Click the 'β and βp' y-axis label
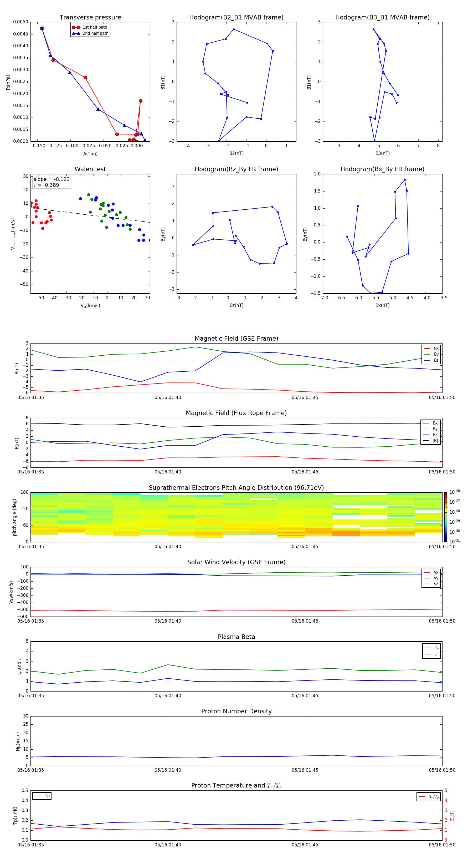473x868 pixels. (19, 666)
